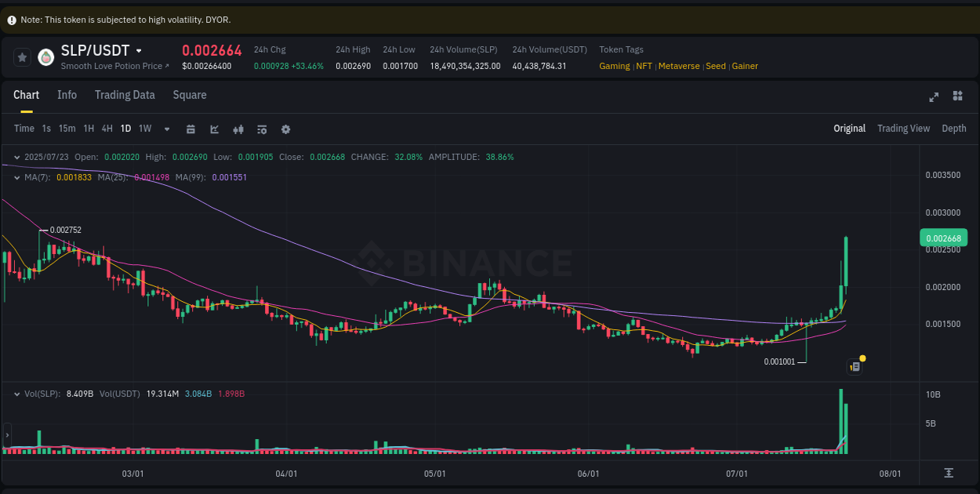980x494 pixels.
Task: Star SLP/USDT as a favorite
Action: (x=22, y=56)
